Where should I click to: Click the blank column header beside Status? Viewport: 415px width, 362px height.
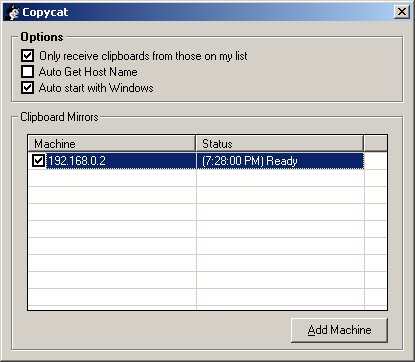point(375,144)
